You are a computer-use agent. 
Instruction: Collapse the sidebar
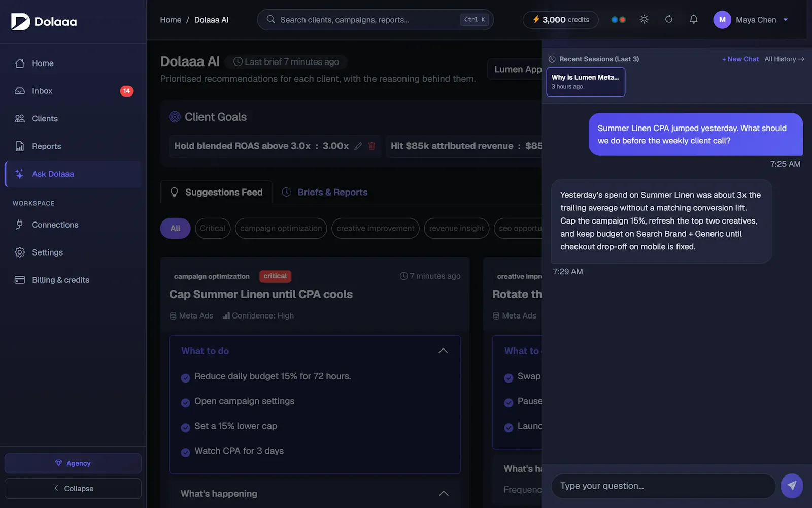[x=73, y=488]
